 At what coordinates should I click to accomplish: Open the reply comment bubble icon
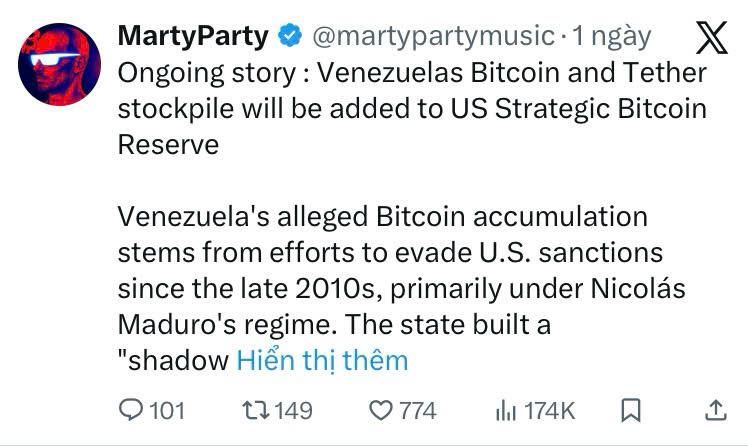pos(131,410)
